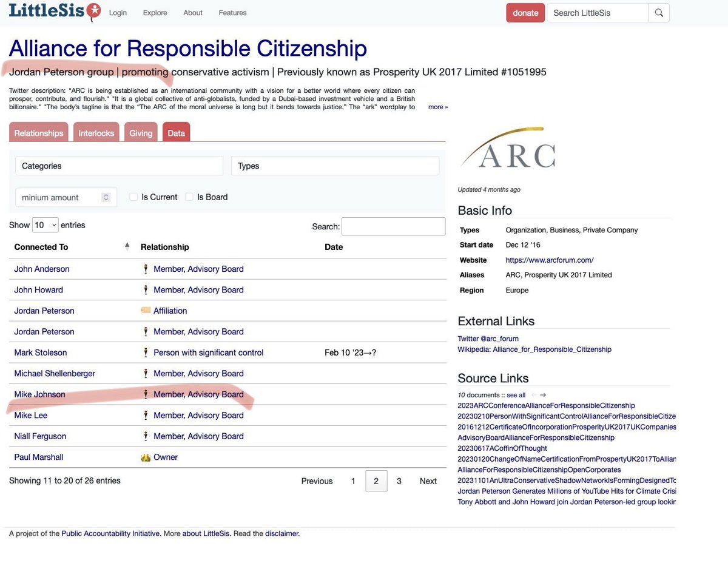Click person icon in Michael Shellenberger row
Viewport: 728px width, 563px height.
pos(146,374)
